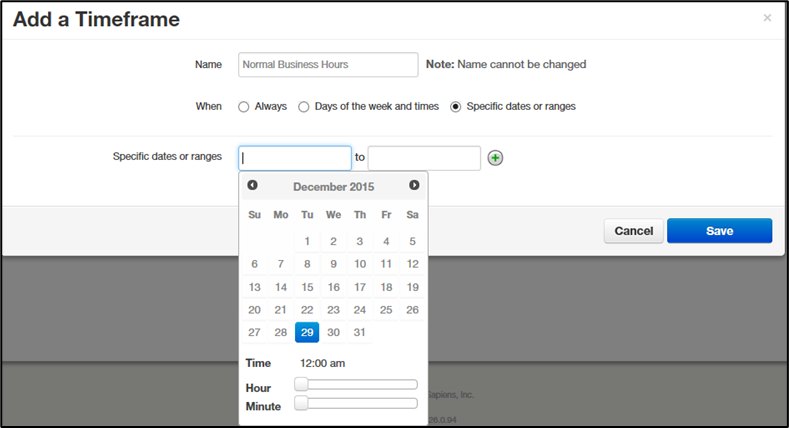The height and width of the screenshot is (428, 789).
Task: Choose December 31 in the calendar
Action: pos(360,332)
